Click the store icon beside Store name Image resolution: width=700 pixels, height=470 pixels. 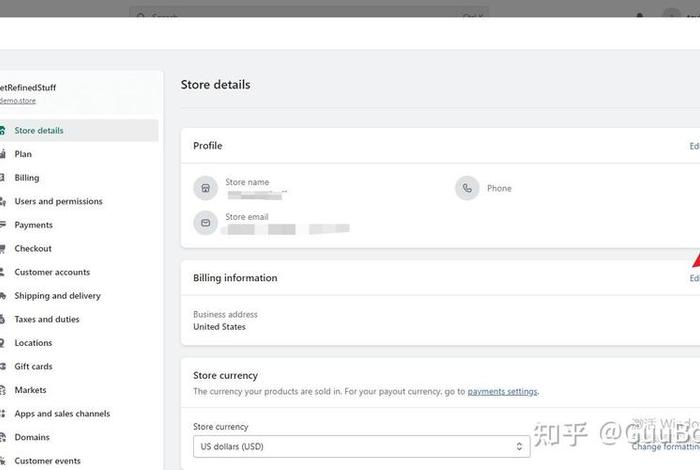point(205,188)
